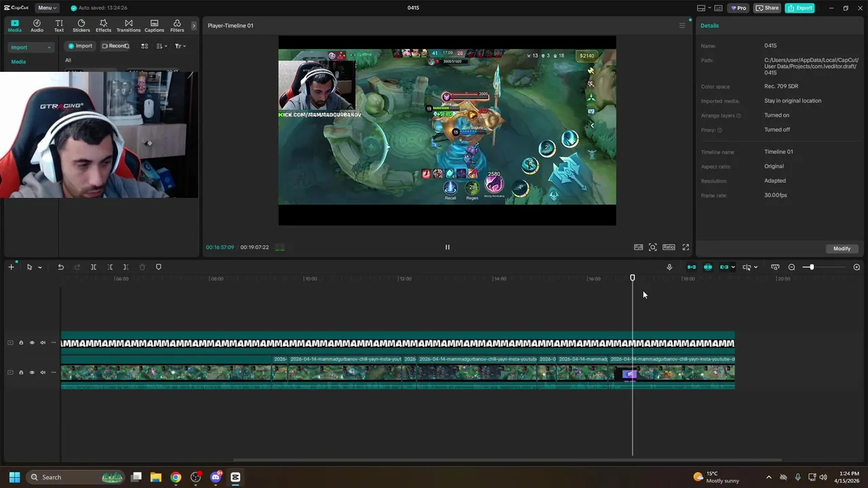The height and width of the screenshot is (488, 868).
Task: Click the timeline playhead marker
Action: click(x=633, y=278)
